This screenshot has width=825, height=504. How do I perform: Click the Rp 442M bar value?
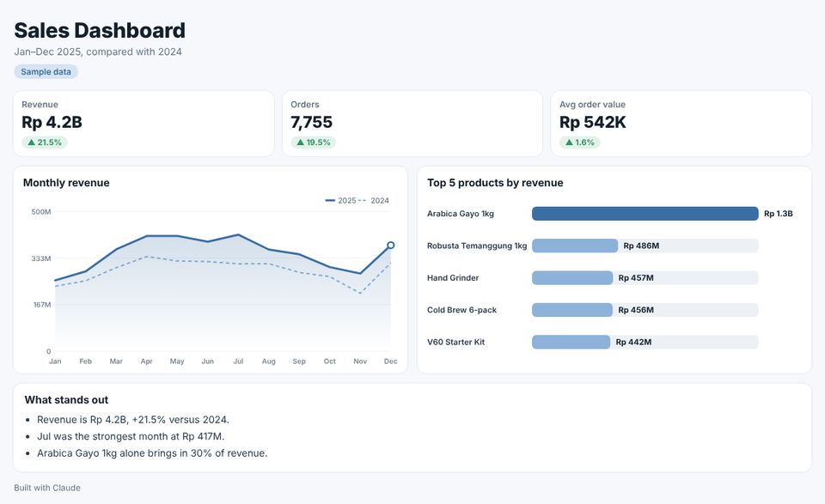pyautogui.click(x=633, y=342)
